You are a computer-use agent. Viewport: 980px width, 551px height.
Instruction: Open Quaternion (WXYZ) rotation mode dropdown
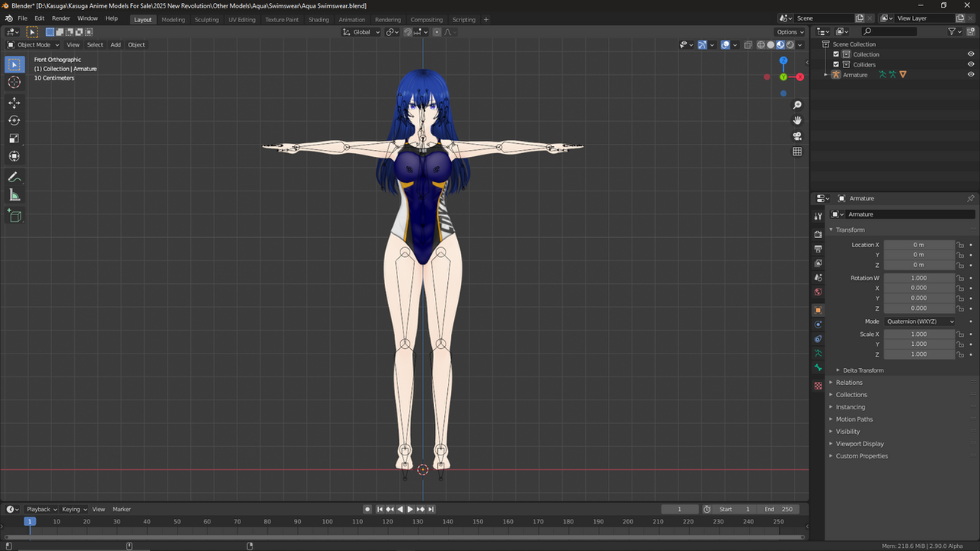pyautogui.click(x=920, y=321)
